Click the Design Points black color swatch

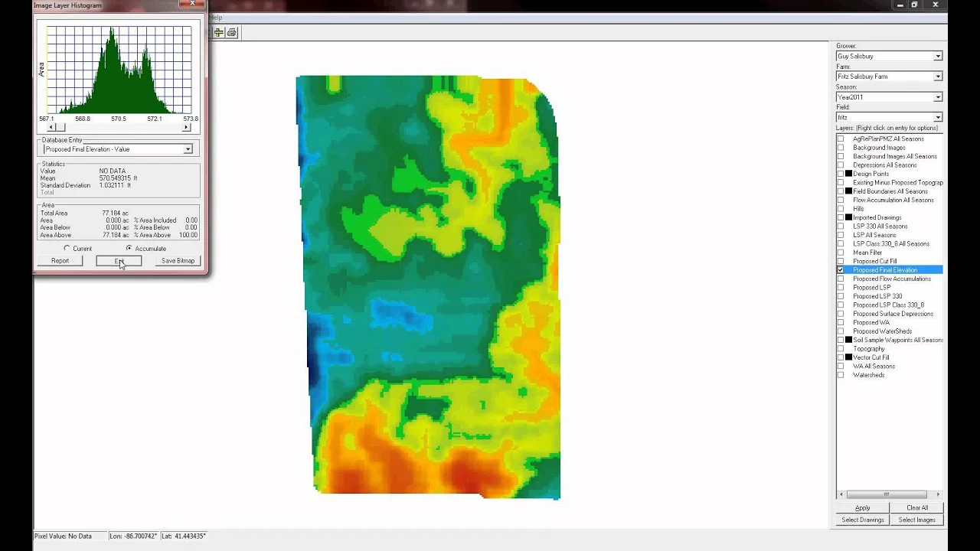click(848, 174)
